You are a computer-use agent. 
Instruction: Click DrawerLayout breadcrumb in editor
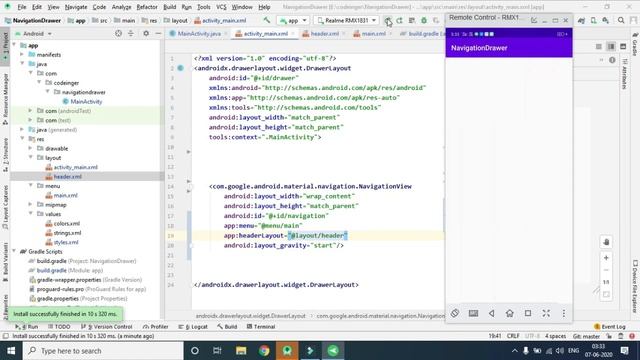250,316
